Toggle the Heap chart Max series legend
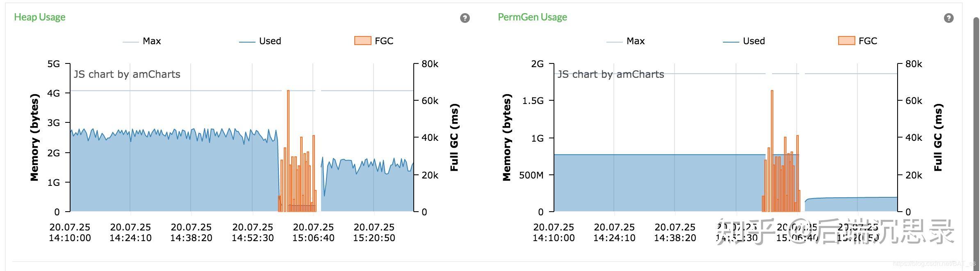The height and width of the screenshot is (271, 980). (141, 41)
